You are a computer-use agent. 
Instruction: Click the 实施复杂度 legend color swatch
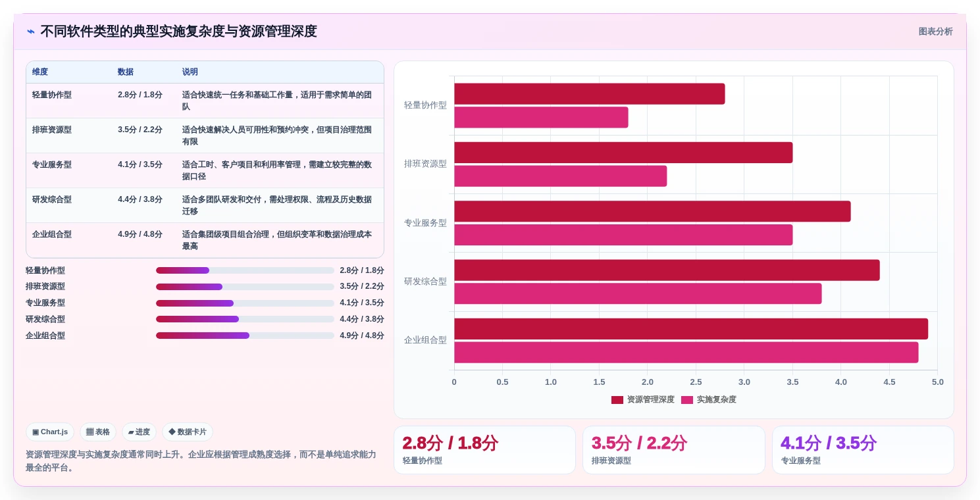click(x=687, y=400)
